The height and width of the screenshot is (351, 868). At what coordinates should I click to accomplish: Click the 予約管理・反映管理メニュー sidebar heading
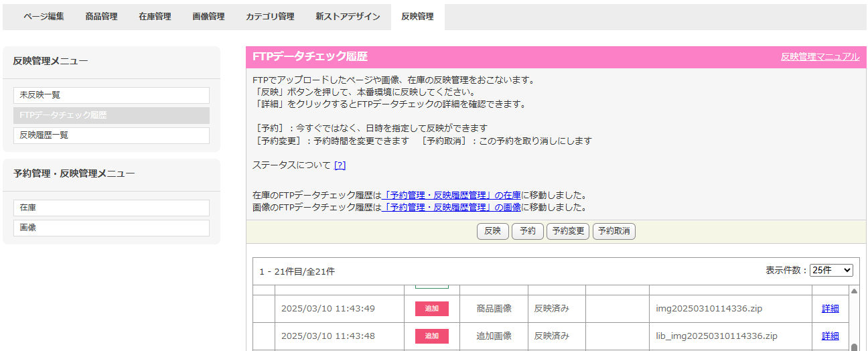pos(74,173)
